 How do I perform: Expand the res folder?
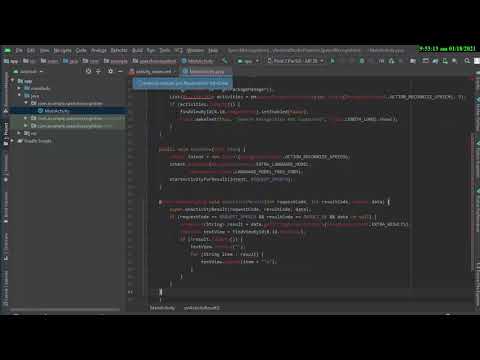19,133
